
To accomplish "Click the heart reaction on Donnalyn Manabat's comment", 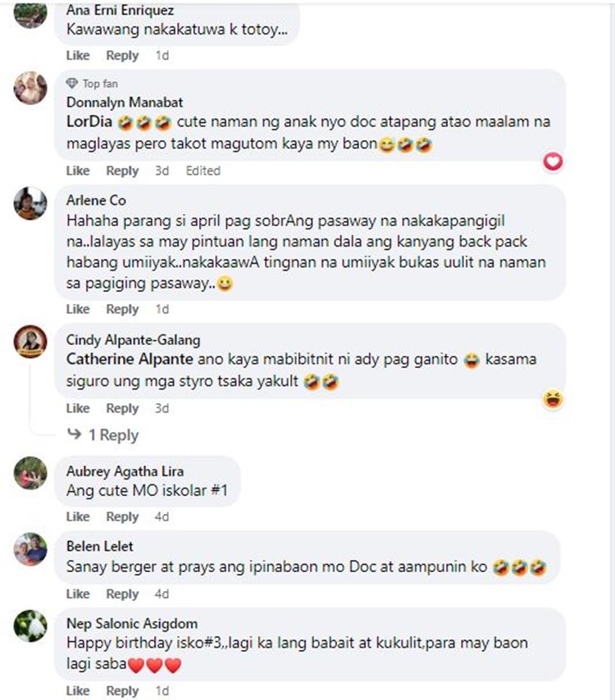I will click(553, 161).
